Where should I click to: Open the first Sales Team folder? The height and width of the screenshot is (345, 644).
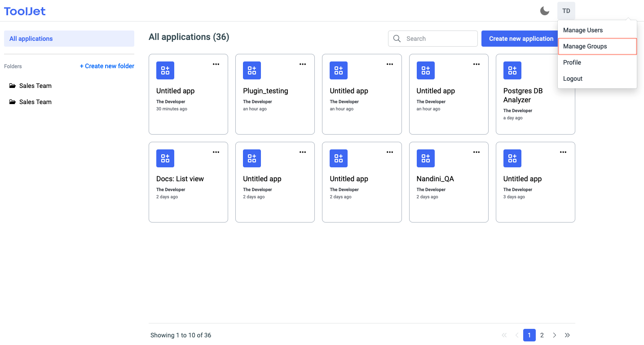(35, 86)
